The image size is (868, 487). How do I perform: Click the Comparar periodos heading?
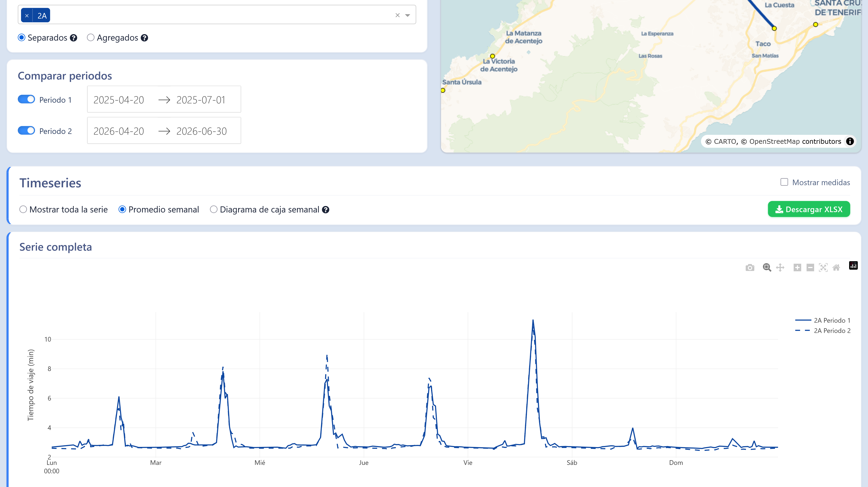(65, 76)
